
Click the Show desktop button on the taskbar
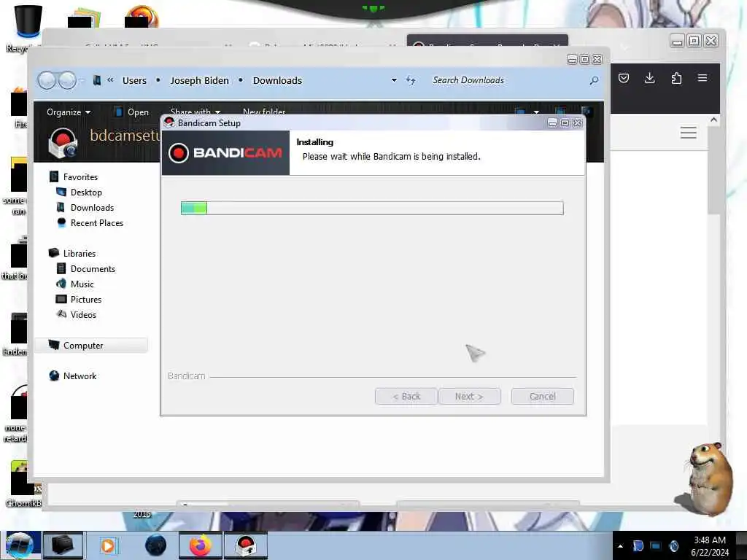(x=741, y=545)
